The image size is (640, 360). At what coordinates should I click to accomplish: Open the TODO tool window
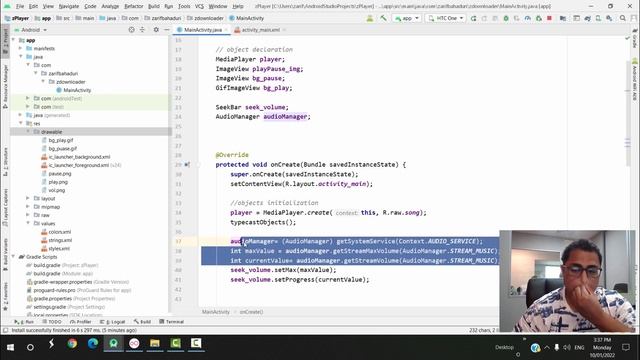pos(51,322)
